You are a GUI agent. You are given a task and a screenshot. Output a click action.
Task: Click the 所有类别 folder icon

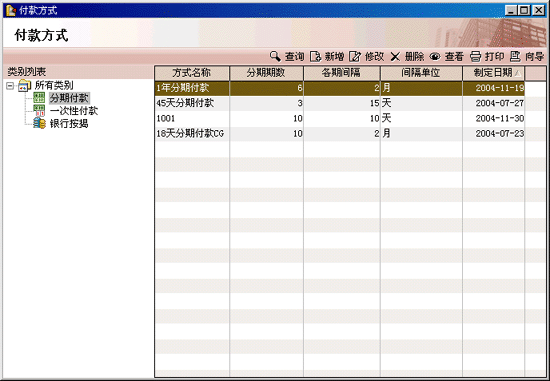25,85
